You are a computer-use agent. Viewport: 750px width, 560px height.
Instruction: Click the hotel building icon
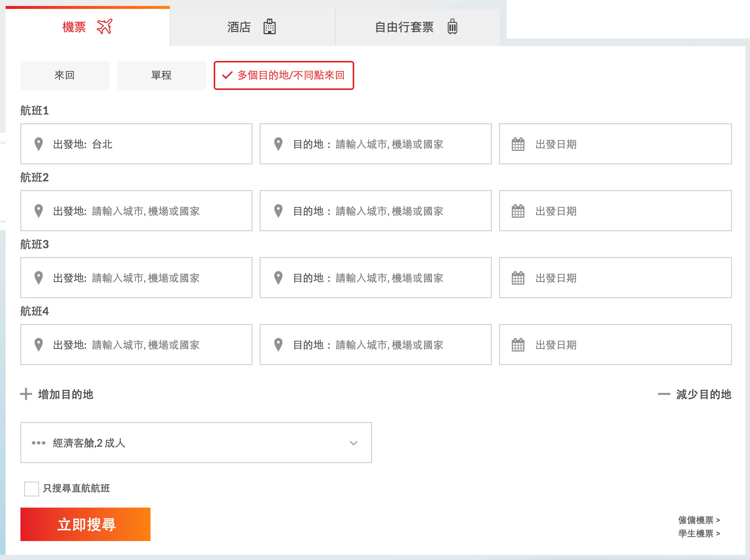click(269, 27)
